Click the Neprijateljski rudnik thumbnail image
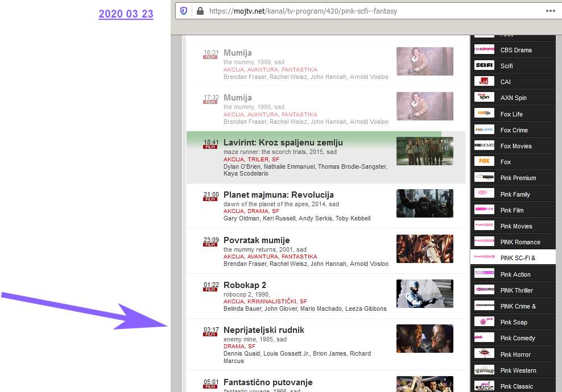562x392 pixels. tap(424, 339)
